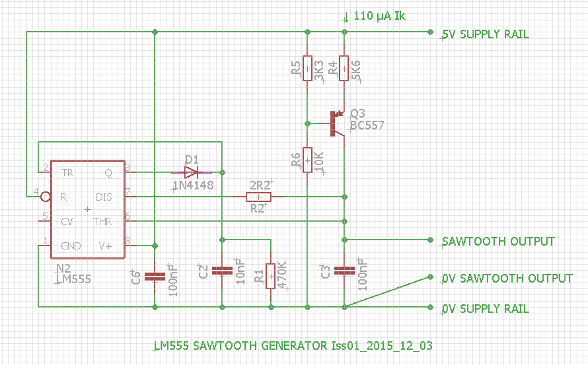Image resolution: width=588 pixels, height=365 pixels.
Task: Click the 110 µA Ik annotation
Action: pyautogui.click(x=379, y=16)
